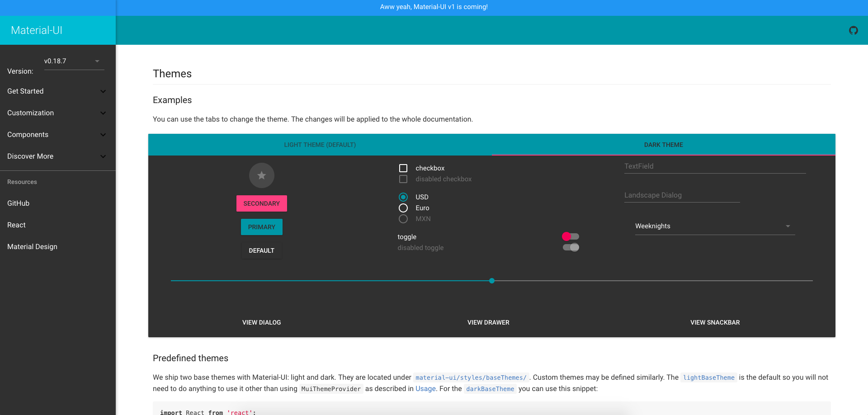
Task: Follow the Usage hyperlink
Action: pyautogui.click(x=425, y=389)
